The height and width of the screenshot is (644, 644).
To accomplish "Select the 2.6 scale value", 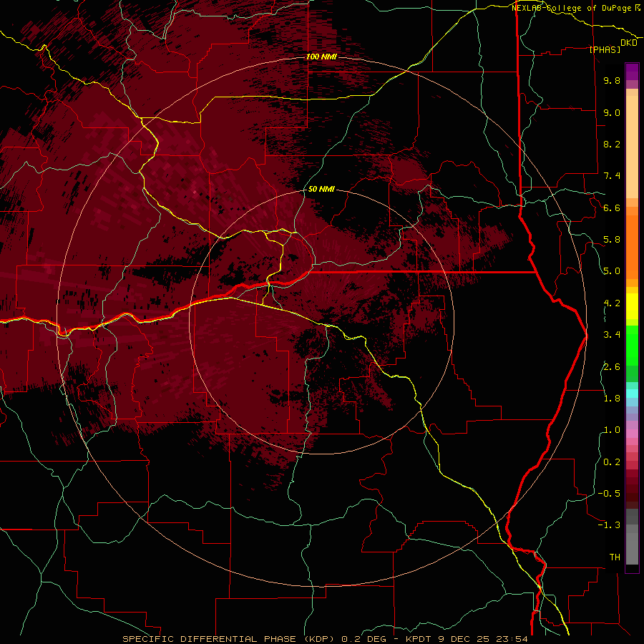I will (x=612, y=367).
